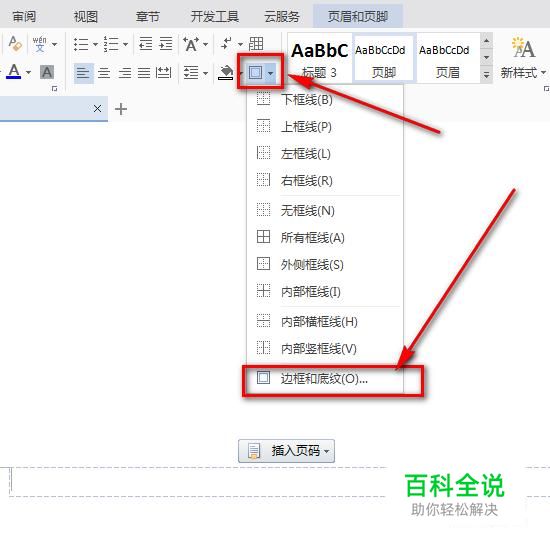Open the 章节 tab
This screenshot has width=550, height=550.
[148, 16]
